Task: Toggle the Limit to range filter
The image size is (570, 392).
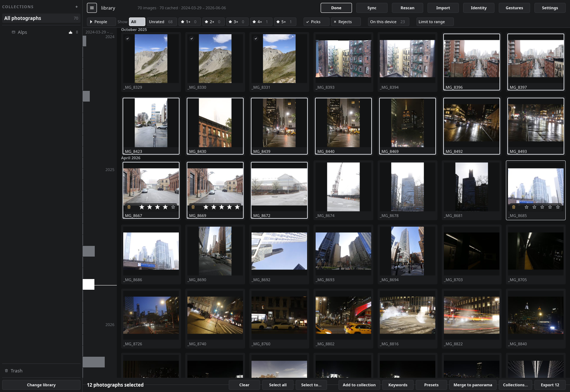Action: coord(435,22)
